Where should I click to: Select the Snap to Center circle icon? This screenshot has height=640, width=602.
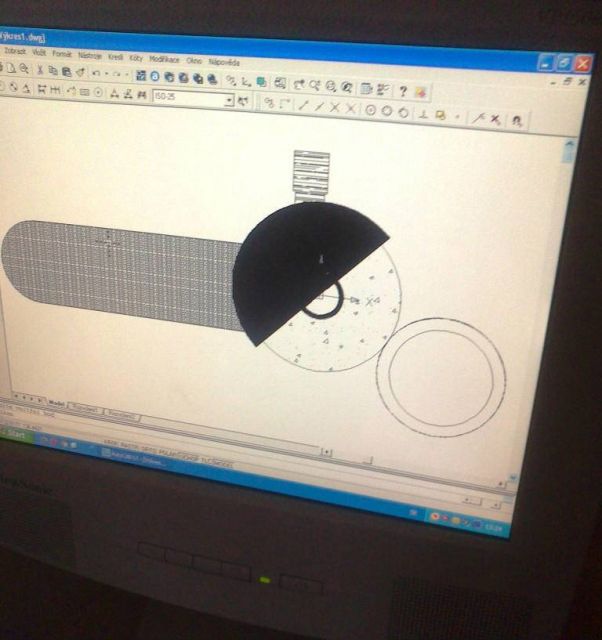tap(370, 110)
